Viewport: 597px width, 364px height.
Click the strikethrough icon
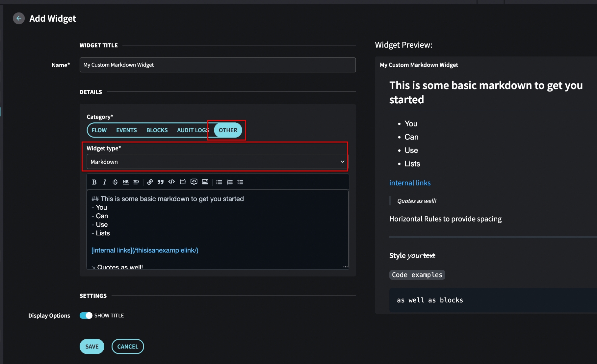(115, 182)
